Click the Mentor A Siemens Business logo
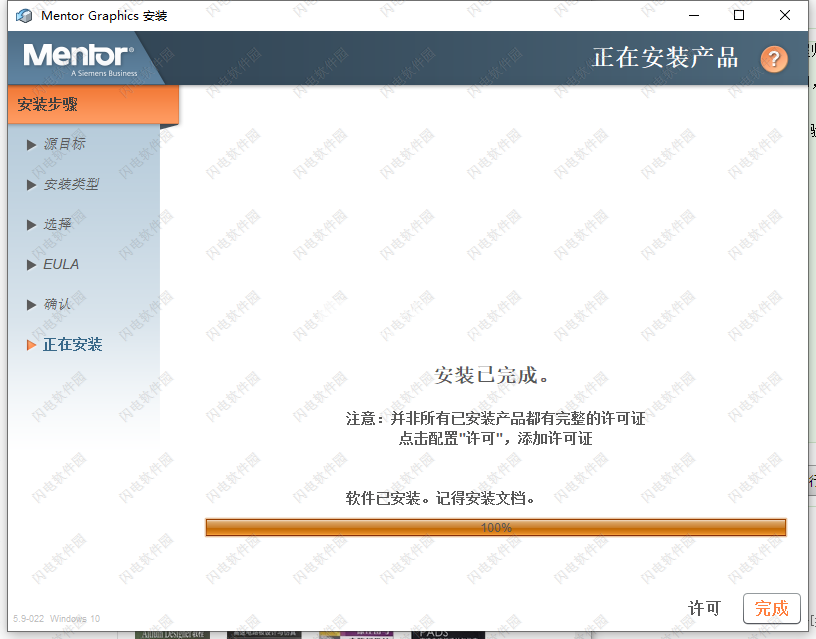This screenshot has width=816, height=639. [x=80, y=60]
